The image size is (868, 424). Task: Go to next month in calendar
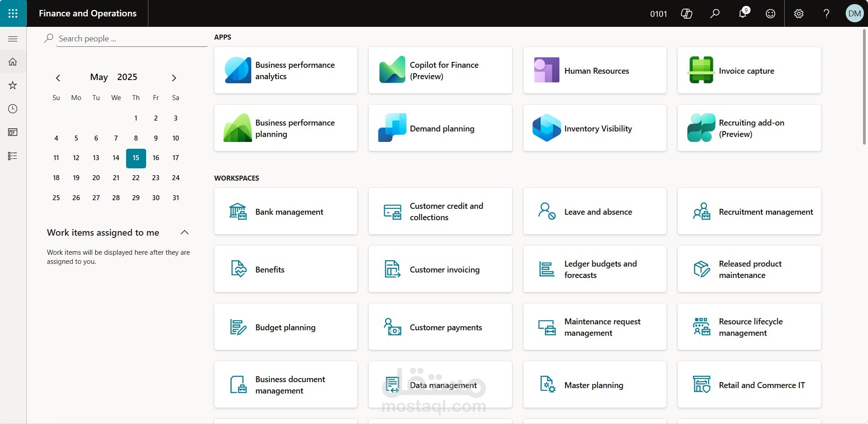[x=174, y=78]
